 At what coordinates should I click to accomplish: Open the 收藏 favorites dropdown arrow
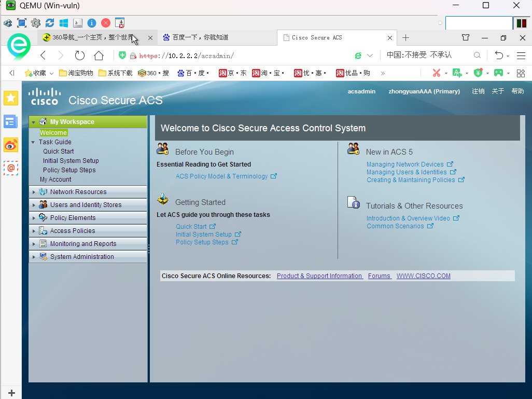click(x=51, y=73)
